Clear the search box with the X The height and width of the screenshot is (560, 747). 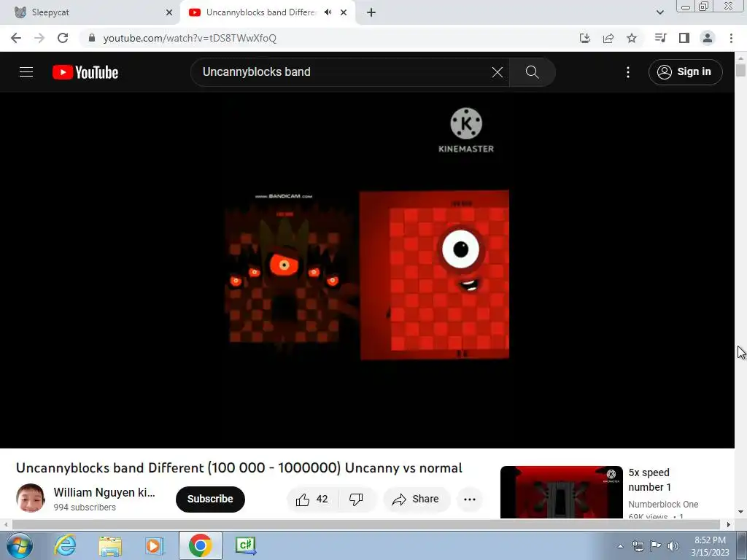(x=497, y=72)
